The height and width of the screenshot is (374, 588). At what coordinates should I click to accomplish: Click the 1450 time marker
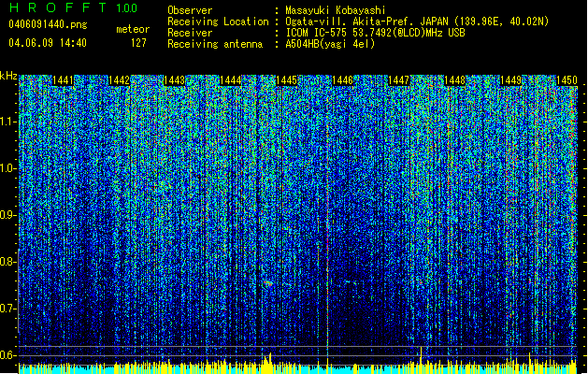[x=566, y=80]
